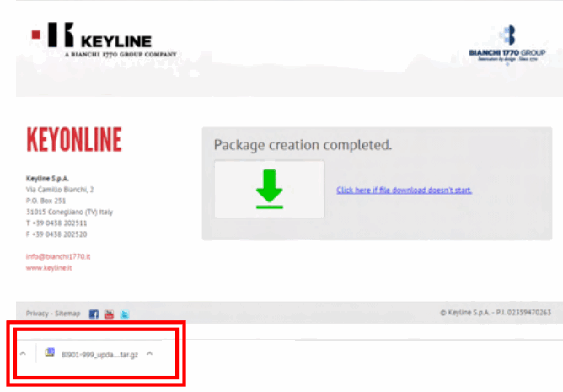Select the '31015 Conegliano (TV) Italy' line
Image resolution: width=563 pixels, height=392 pixels.
coord(69,212)
